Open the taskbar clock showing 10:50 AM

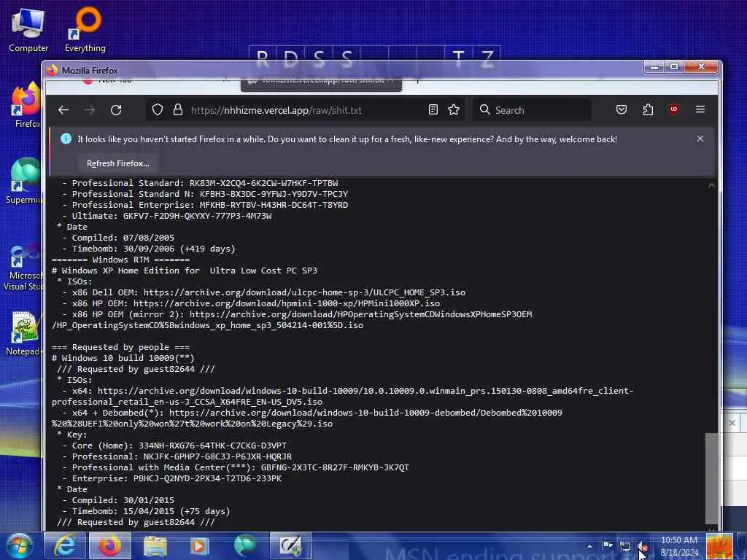pyautogui.click(x=679, y=546)
